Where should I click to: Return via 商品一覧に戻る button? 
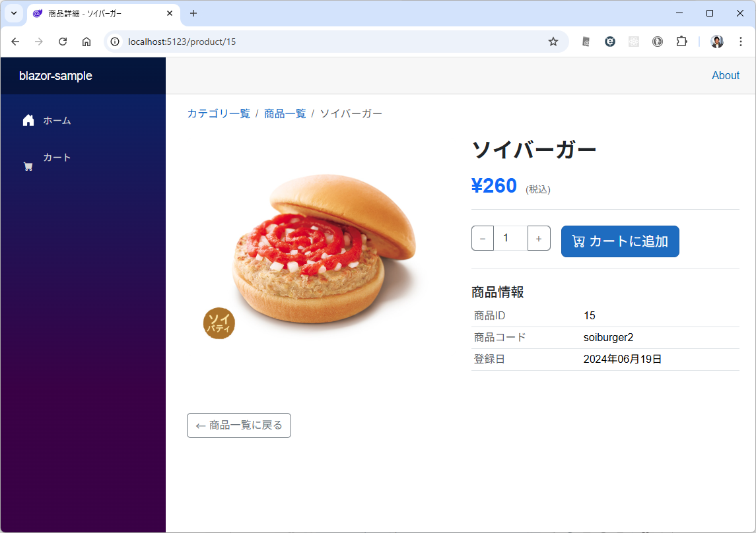tap(239, 425)
